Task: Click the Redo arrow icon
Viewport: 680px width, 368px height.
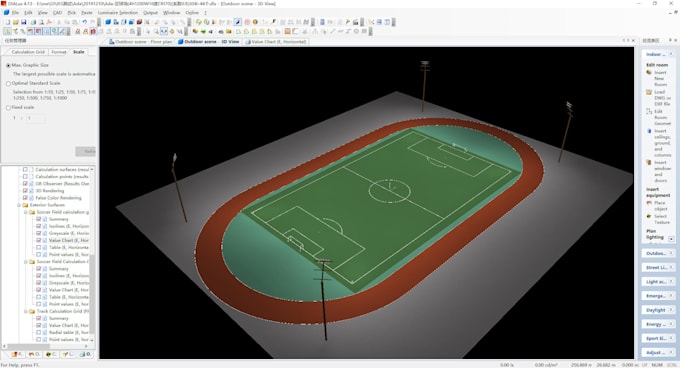Action: [92, 22]
